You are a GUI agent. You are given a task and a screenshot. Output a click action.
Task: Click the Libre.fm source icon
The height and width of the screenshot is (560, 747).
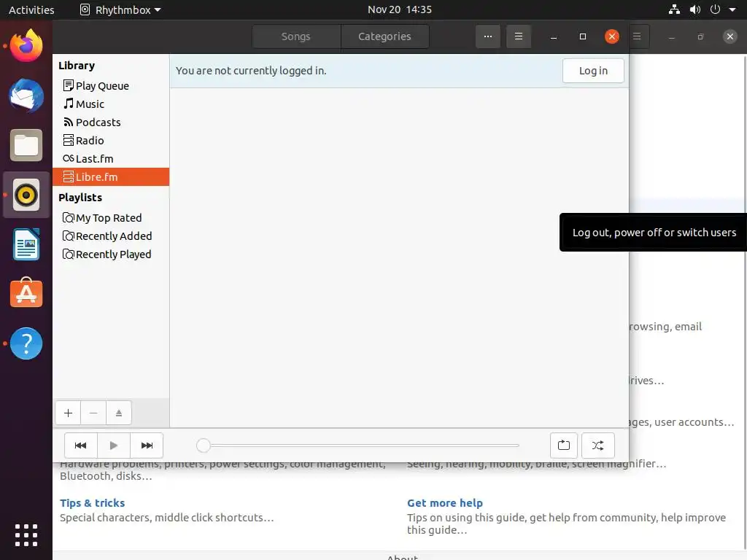pos(69,176)
